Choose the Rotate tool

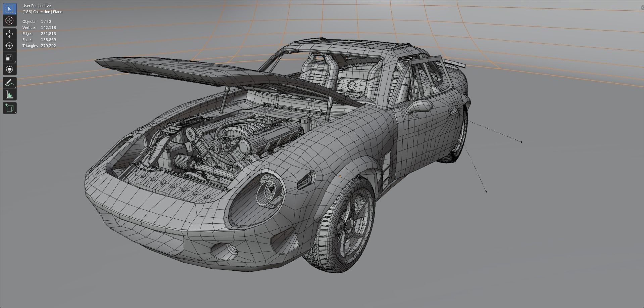[x=9, y=45]
